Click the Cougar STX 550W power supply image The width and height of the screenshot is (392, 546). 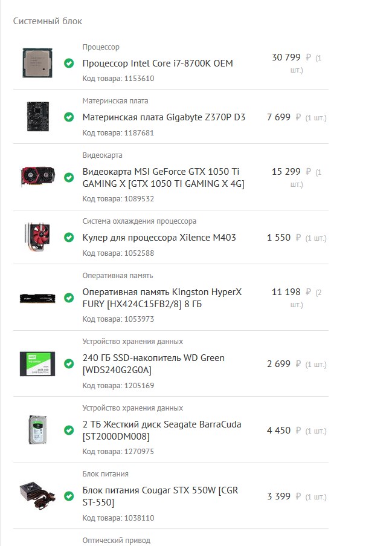click(37, 495)
